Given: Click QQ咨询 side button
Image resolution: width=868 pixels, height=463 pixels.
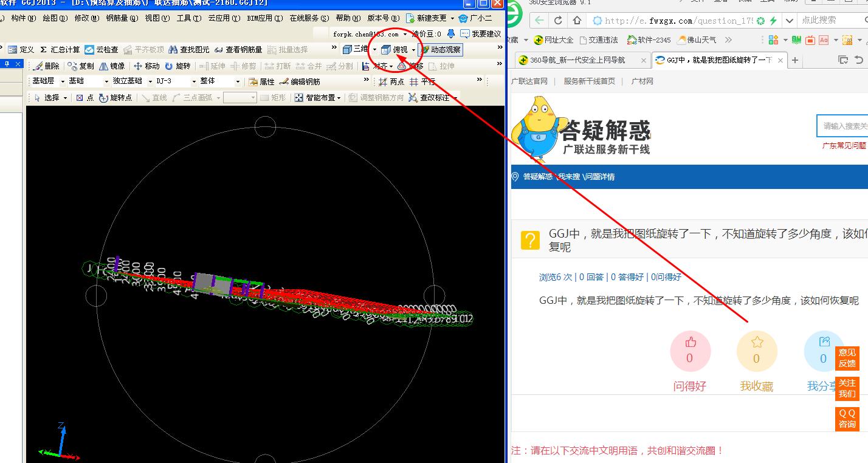Looking at the screenshot, I should pyautogui.click(x=847, y=419).
